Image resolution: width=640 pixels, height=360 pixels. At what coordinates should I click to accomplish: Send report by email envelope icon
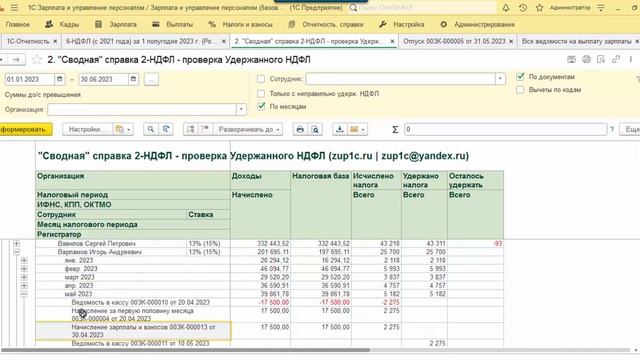pyautogui.click(x=354, y=129)
